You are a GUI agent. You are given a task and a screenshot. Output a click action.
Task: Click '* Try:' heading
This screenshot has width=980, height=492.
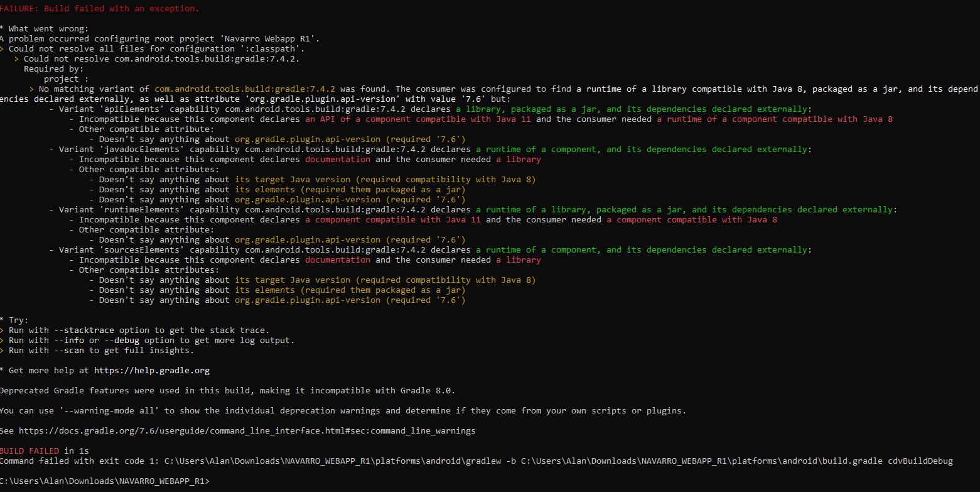(x=14, y=320)
